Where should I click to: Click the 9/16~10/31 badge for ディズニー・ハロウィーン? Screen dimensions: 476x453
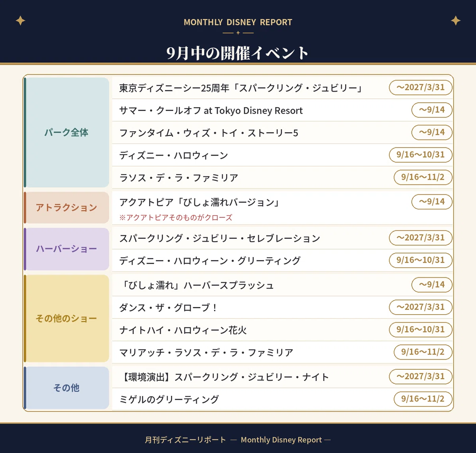point(421,155)
